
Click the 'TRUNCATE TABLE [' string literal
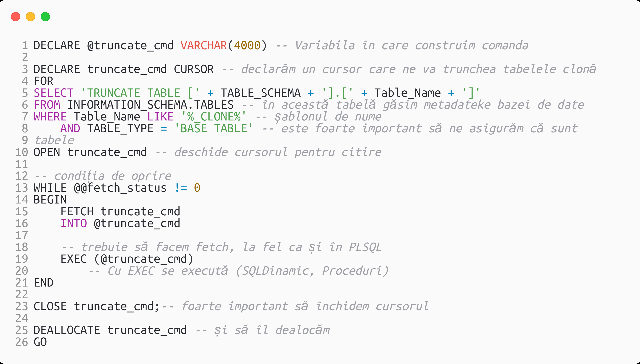pyautogui.click(x=140, y=93)
